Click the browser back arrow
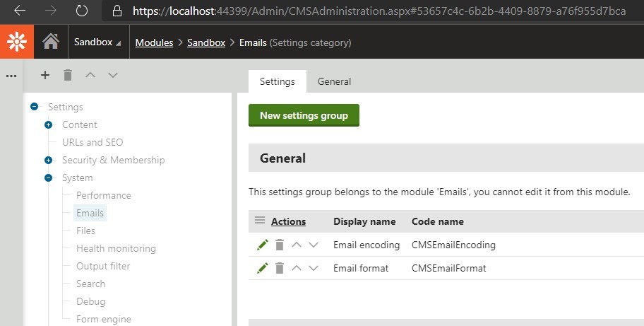644x326 pixels. pos(20,11)
